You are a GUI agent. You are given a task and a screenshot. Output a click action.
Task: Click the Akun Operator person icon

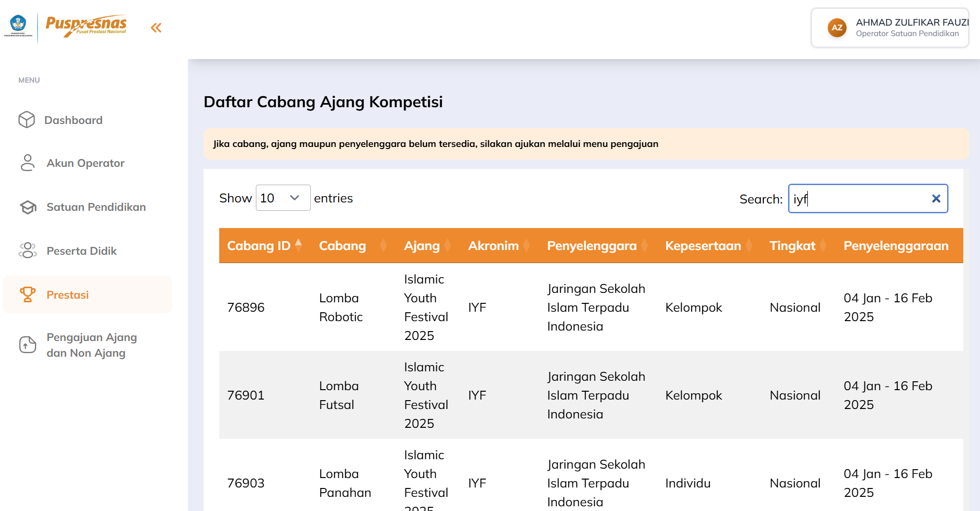pyautogui.click(x=27, y=163)
